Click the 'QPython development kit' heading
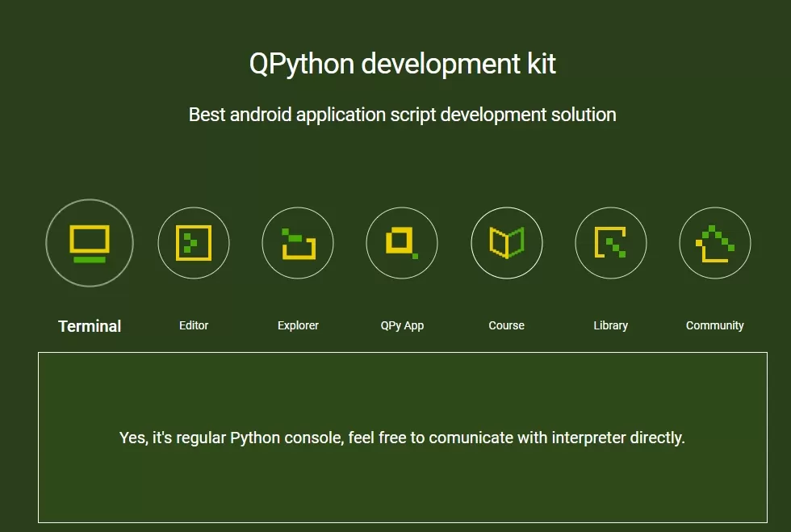This screenshot has width=791, height=532. [403, 64]
